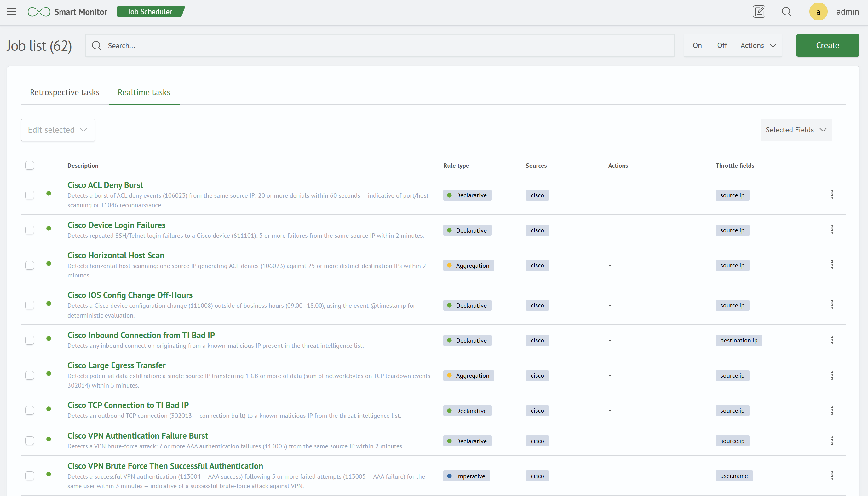
Task: Click status dot of Cisco TCP Connection to TI Bad IP
Action: click(49, 409)
